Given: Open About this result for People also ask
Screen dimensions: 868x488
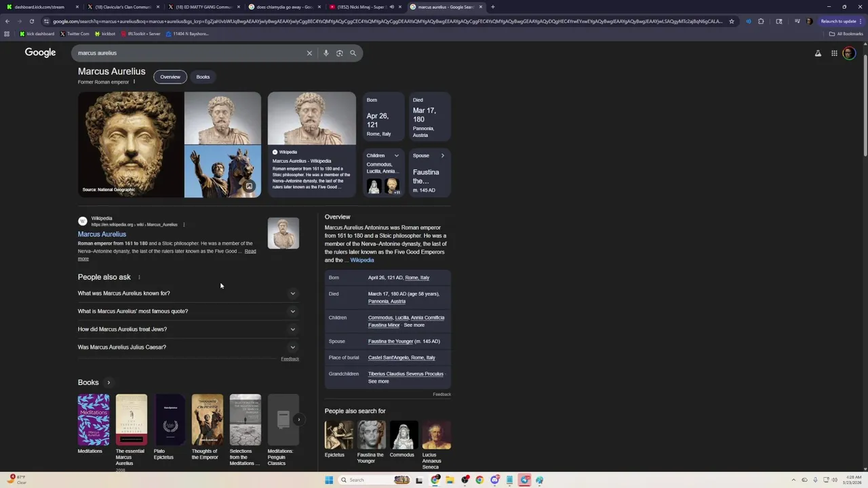Looking at the screenshot, I should coord(139,277).
